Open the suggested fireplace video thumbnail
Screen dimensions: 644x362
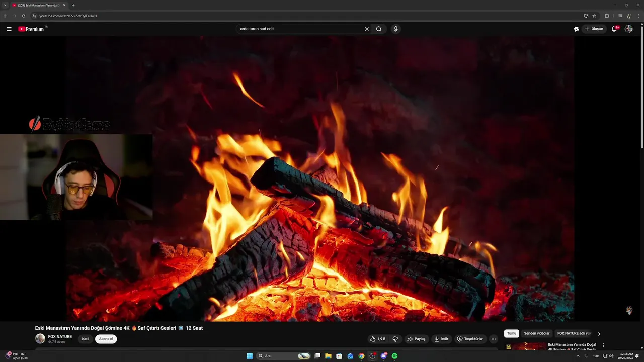click(525, 347)
